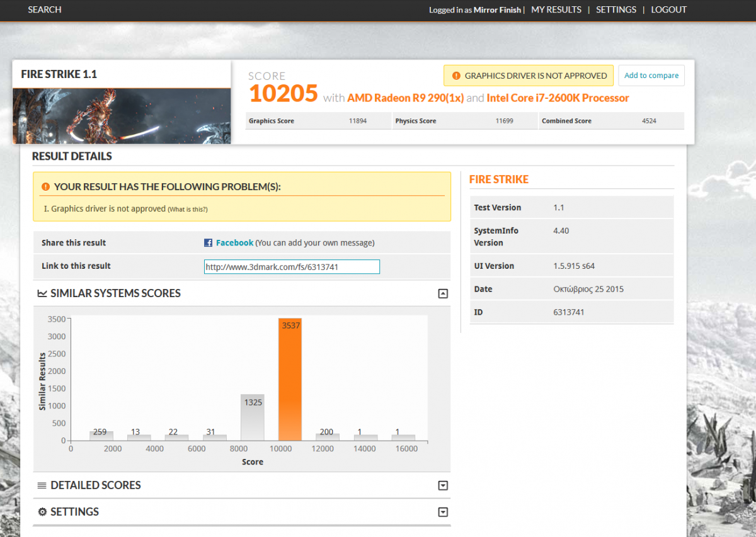The height and width of the screenshot is (537, 756).
Task: Click the Fire Strike thumbnail image
Action: (122, 116)
